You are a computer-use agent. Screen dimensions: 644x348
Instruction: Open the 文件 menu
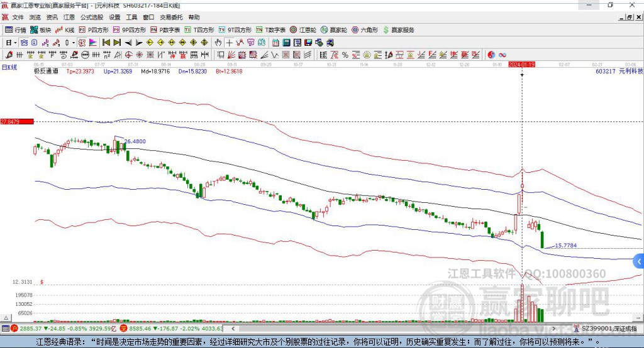pos(18,17)
